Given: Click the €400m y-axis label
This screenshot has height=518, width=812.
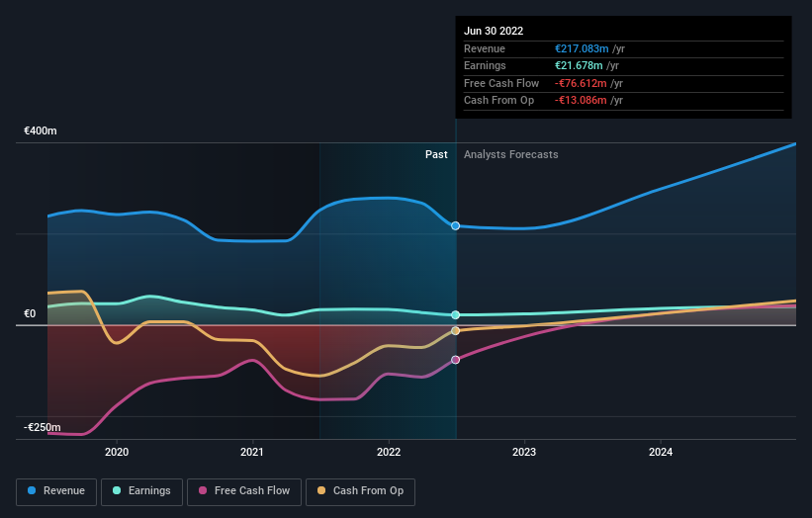Looking at the screenshot, I should click(x=41, y=130).
